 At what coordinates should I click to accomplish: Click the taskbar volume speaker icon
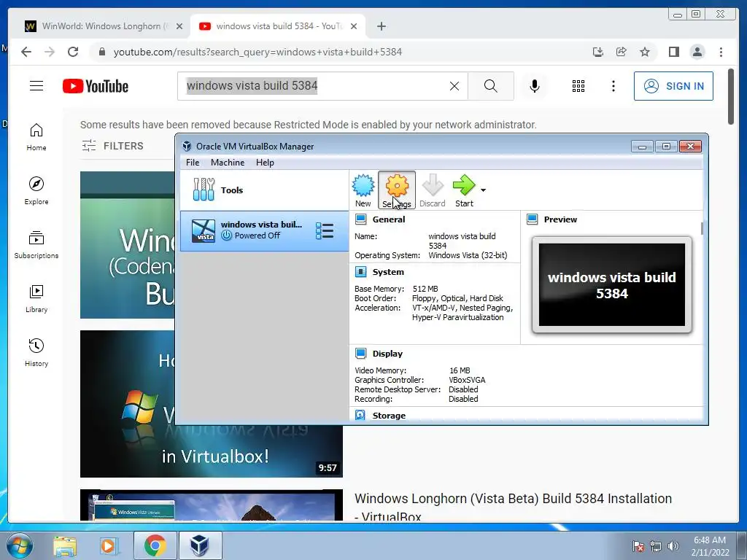673,545
